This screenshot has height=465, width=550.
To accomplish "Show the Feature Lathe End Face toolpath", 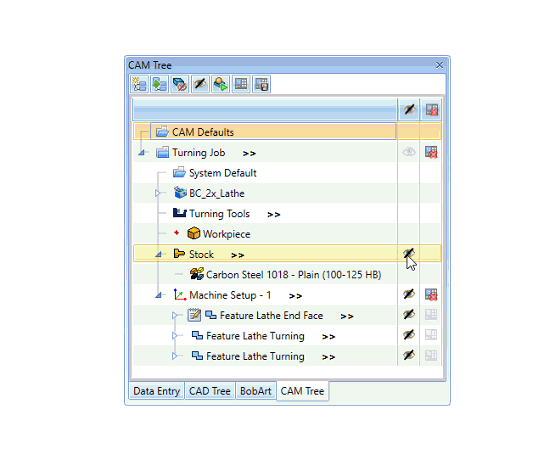I will coord(409,314).
